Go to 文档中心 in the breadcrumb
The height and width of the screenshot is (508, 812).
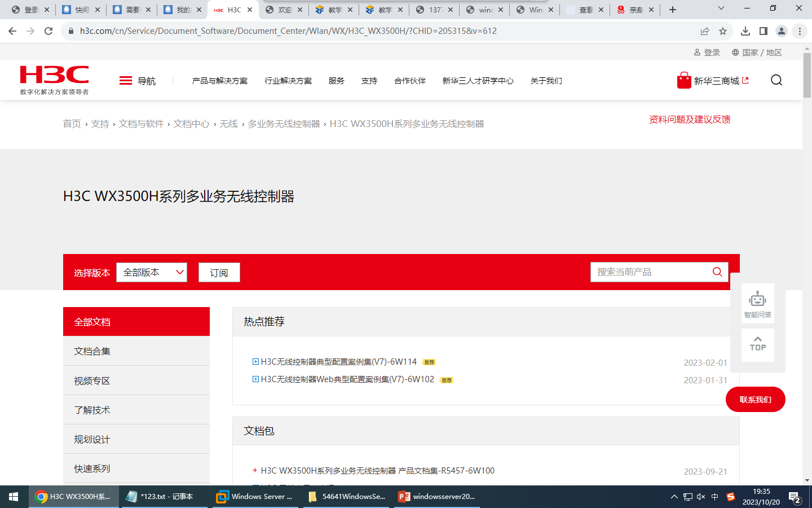point(192,124)
